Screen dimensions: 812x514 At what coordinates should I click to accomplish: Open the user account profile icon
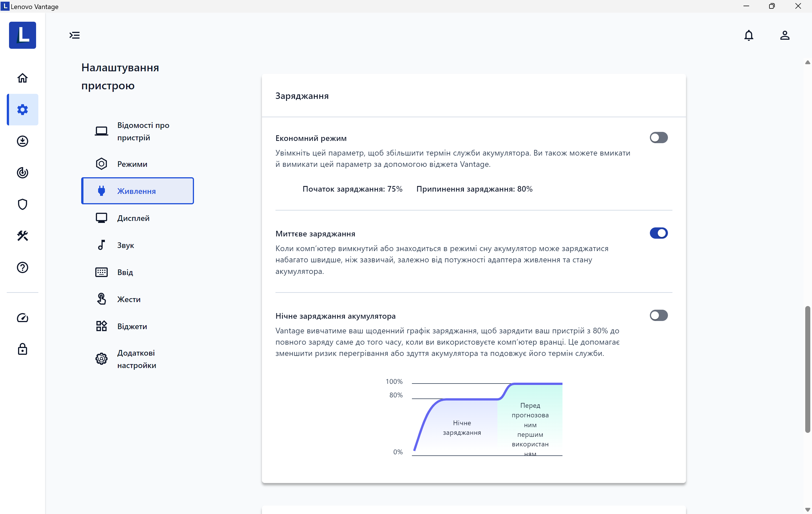coord(784,36)
